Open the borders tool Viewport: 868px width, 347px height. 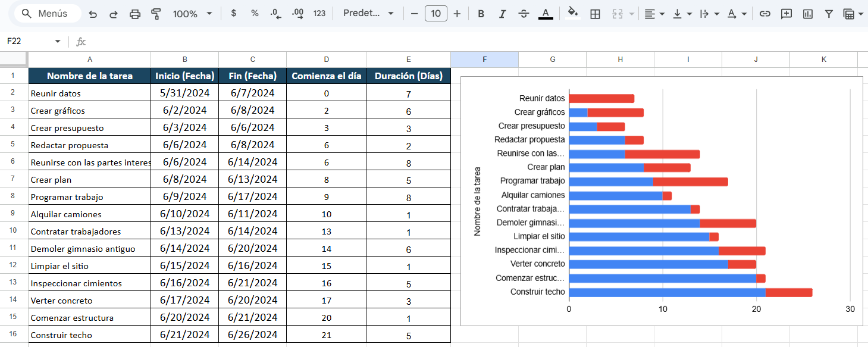595,13
